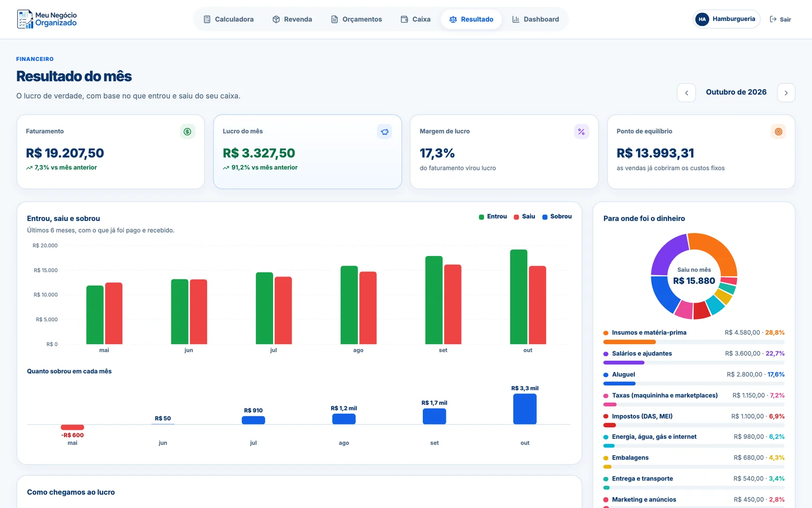Click the HA avatar badge
This screenshot has height=508, width=812.
pos(702,19)
